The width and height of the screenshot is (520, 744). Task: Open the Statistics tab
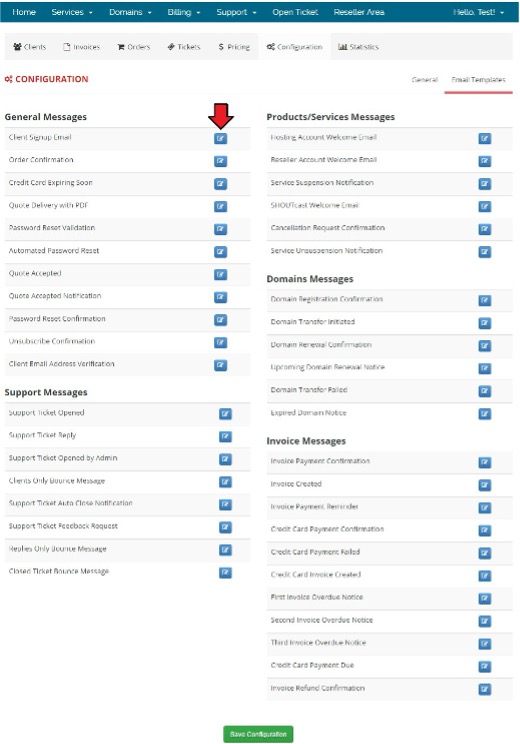pos(358,47)
